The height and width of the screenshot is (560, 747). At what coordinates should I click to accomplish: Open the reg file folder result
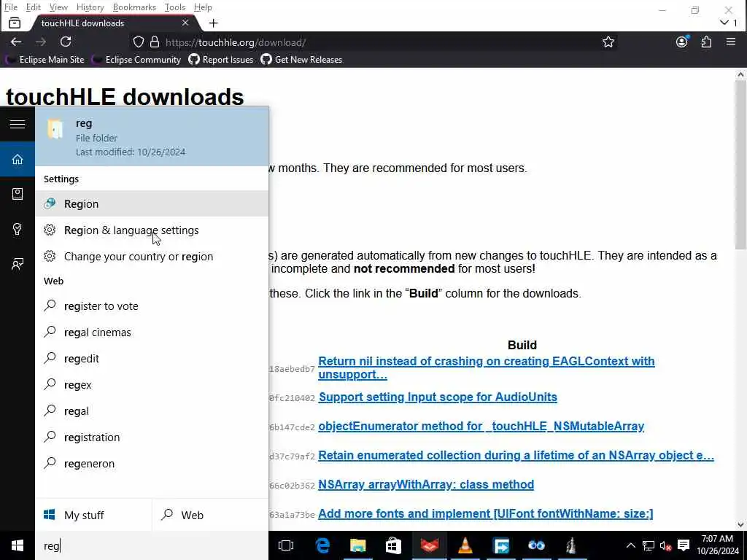152,136
